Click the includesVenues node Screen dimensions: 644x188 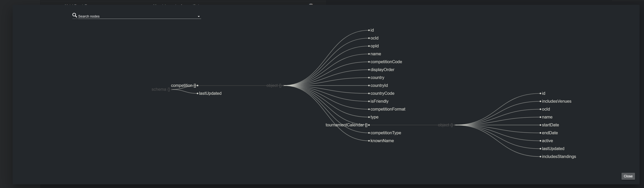(x=556, y=101)
